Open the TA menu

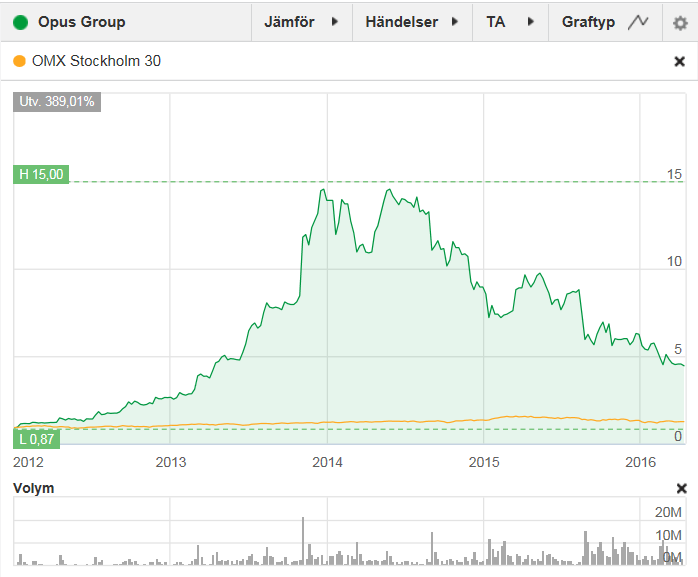pyautogui.click(x=510, y=22)
